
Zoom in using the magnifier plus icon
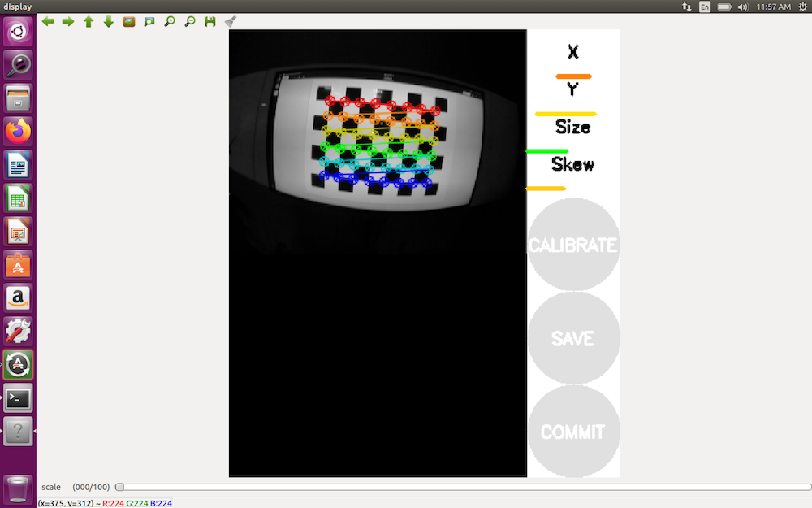(x=169, y=21)
